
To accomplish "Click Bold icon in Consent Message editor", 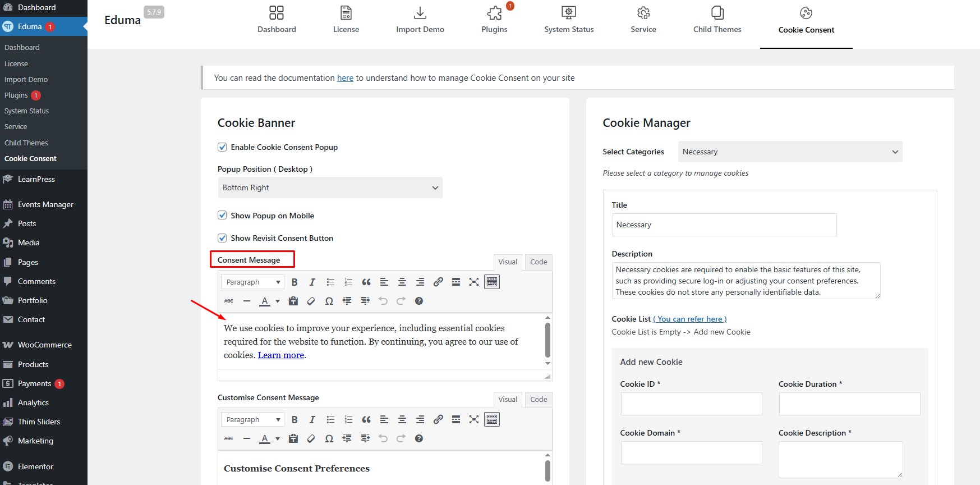I will [x=295, y=282].
